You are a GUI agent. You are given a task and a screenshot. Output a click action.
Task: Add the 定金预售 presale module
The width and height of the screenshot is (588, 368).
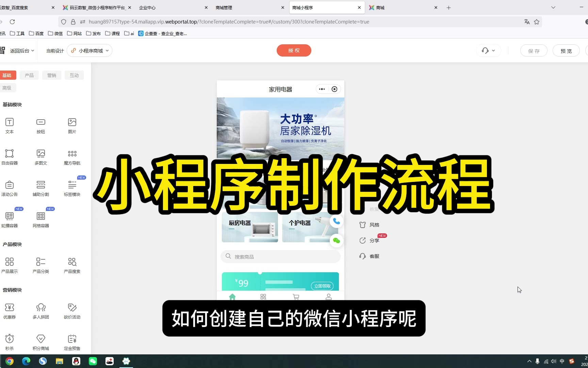point(72,342)
